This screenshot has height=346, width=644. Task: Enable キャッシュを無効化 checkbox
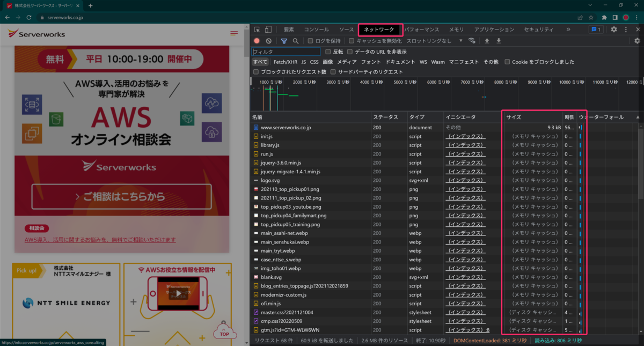pos(352,41)
